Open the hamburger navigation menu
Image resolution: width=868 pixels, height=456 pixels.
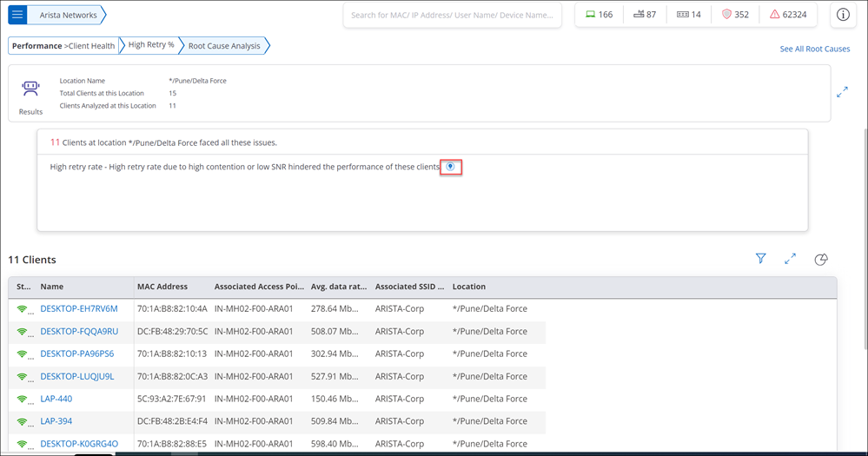pyautogui.click(x=17, y=15)
